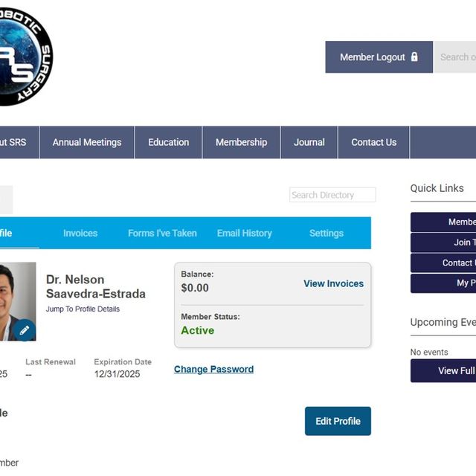Switch to the Invoices tab

(x=80, y=234)
